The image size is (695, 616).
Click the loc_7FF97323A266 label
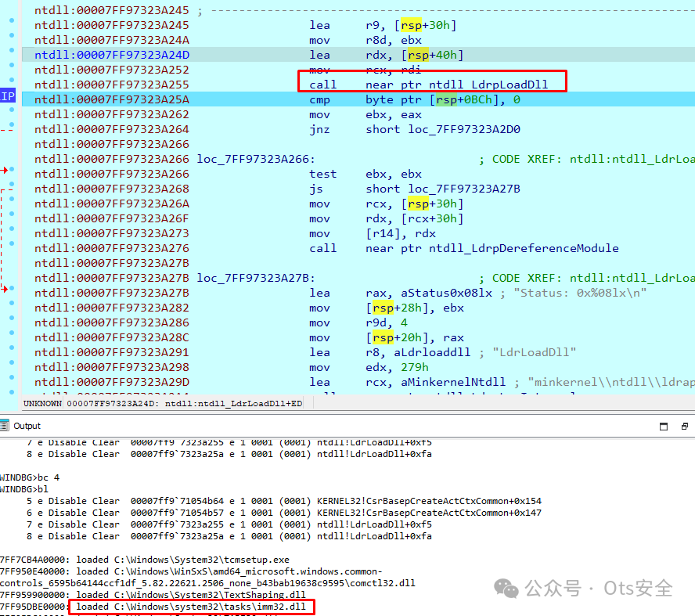(x=256, y=159)
